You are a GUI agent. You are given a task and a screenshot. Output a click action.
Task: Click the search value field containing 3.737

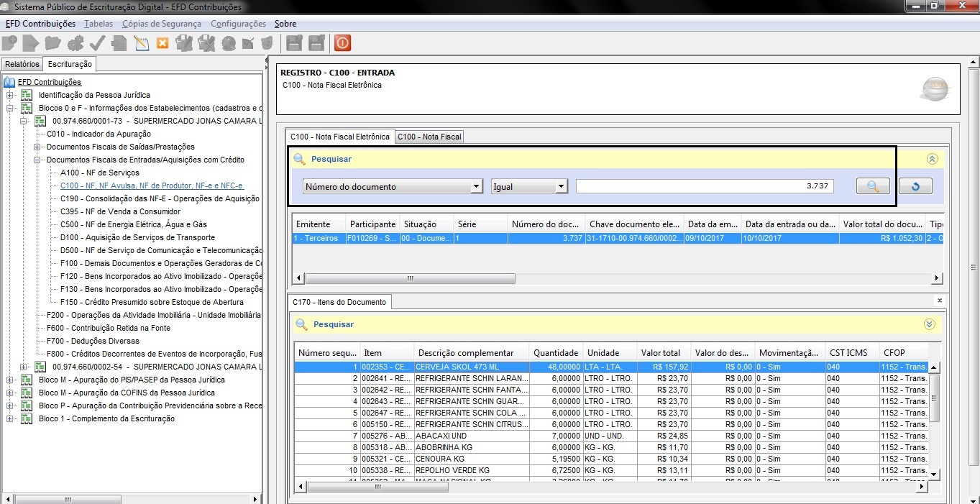pyautogui.click(x=705, y=186)
